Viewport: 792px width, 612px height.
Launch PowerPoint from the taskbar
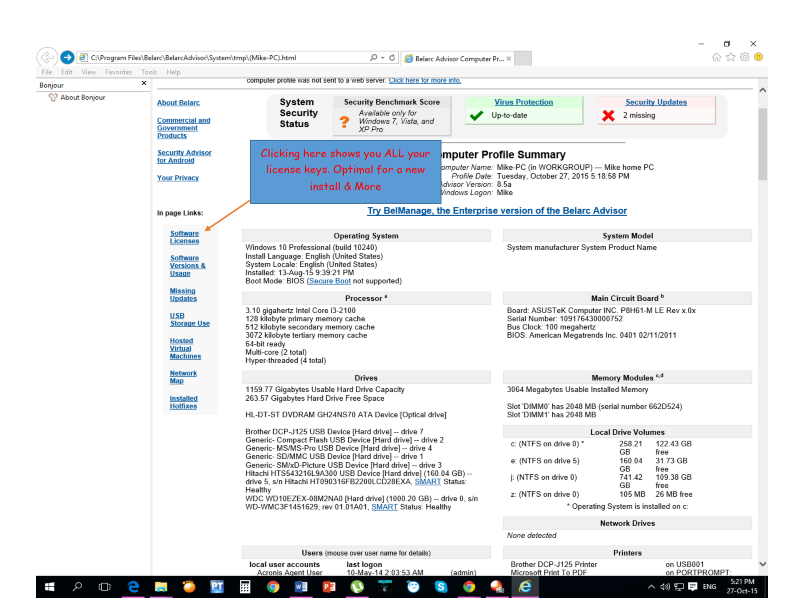pos(328,587)
